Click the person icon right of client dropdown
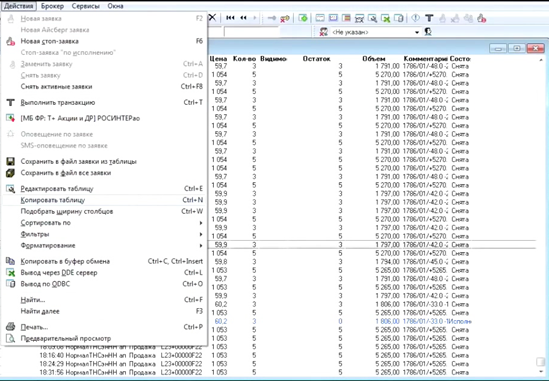 (428, 32)
